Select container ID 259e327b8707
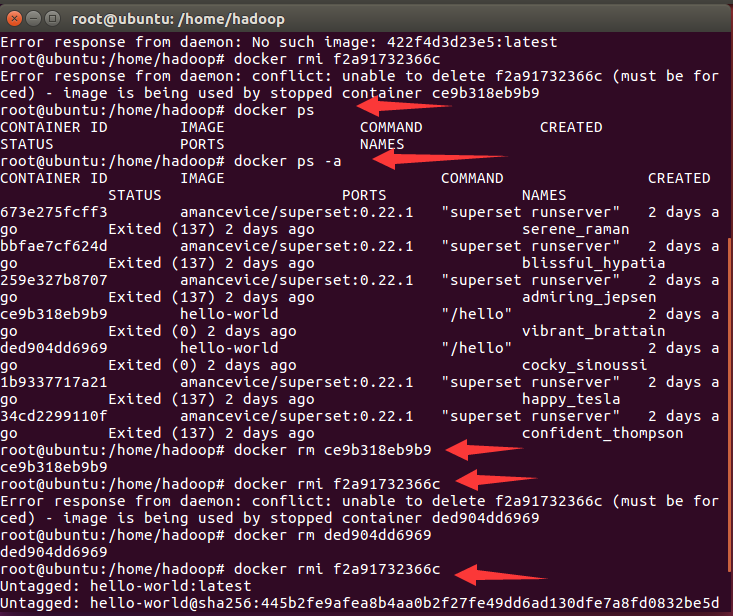 [54, 280]
